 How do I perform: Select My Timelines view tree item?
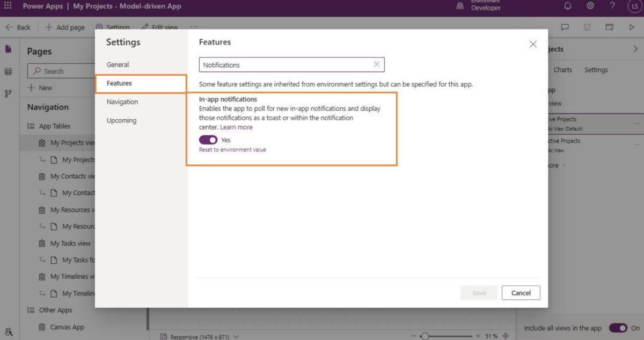coord(67,277)
